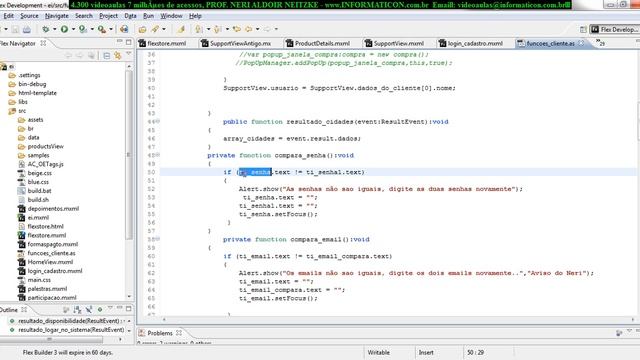Close the Outline view
Image resolution: width=640 pixels, height=360 pixels.
(x=24, y=310)
